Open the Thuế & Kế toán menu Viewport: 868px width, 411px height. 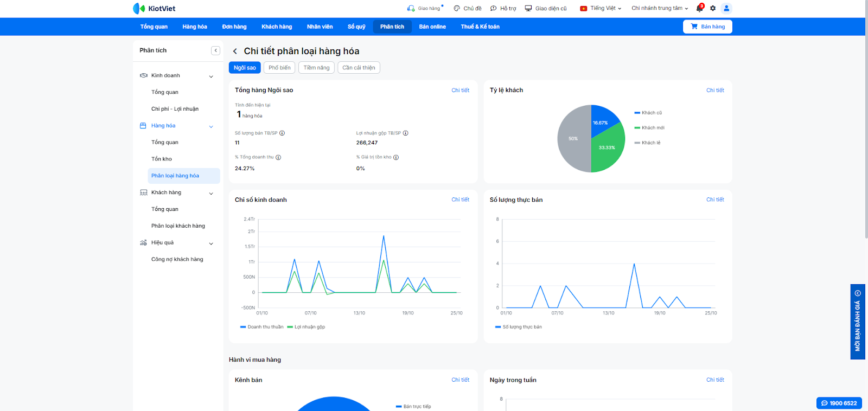coord(480,27)
